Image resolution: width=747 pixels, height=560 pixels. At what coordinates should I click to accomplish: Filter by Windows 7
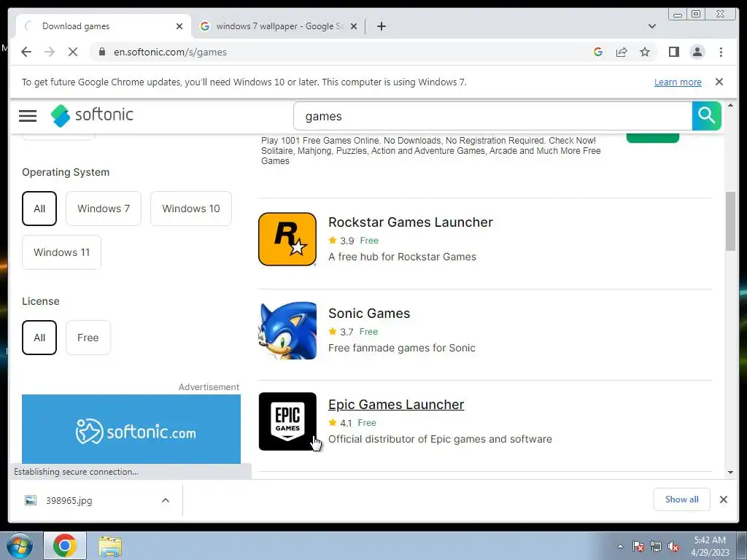click(x=104, y=209)
